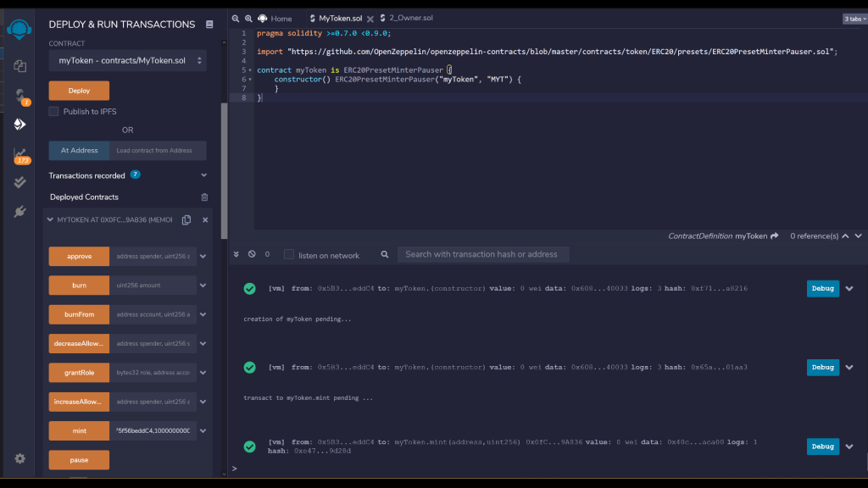Open the Solidity compiler plugin icon
The height and width of the screenshot is (488, 868).
tap(19, 95)
